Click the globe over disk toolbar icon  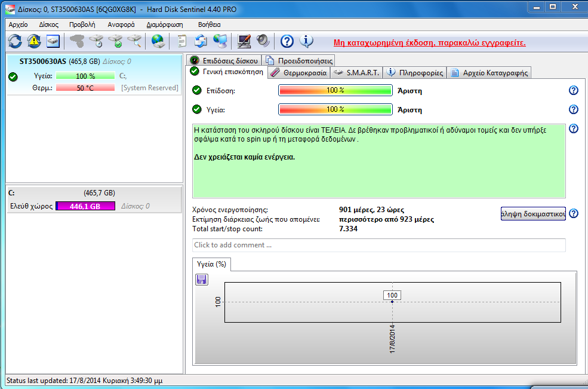pyautogui.click(x=158, y=41)
